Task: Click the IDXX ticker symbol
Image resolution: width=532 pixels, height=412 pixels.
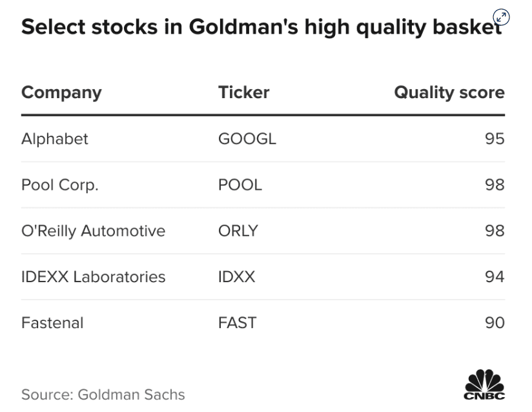Action: pyautogui.click(x=236, y=276)
